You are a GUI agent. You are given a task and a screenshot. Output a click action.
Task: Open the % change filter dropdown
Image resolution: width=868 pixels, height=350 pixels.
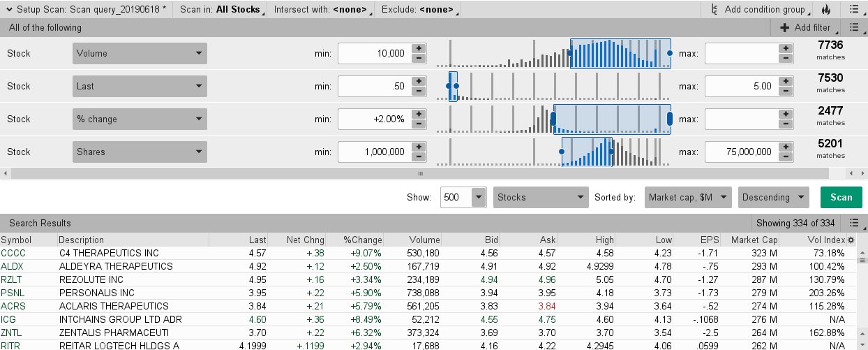pos(140,119)
